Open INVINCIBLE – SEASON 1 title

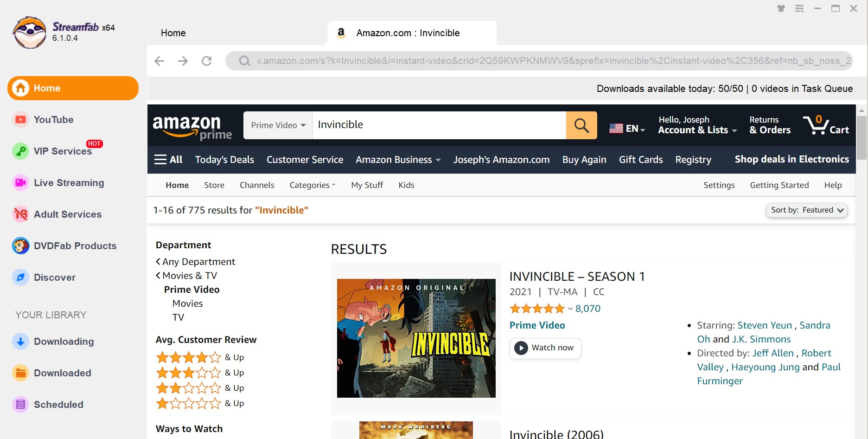coord(577,277)
